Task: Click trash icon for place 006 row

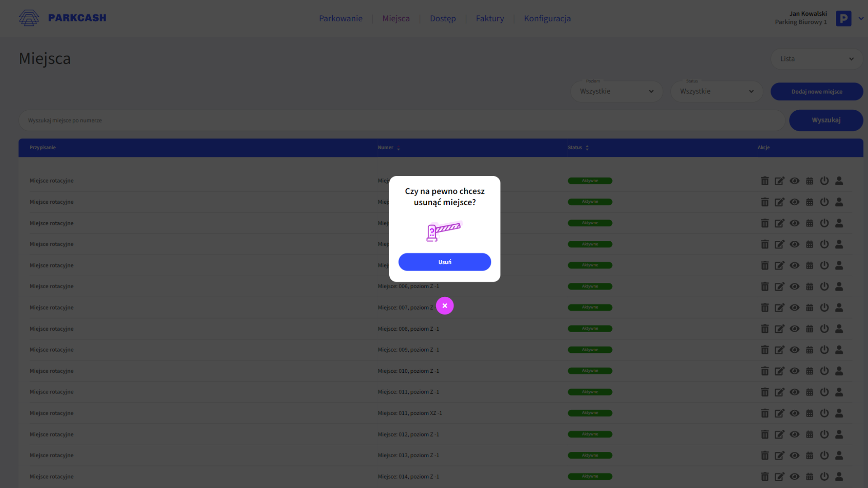Action: click(764, 286)
